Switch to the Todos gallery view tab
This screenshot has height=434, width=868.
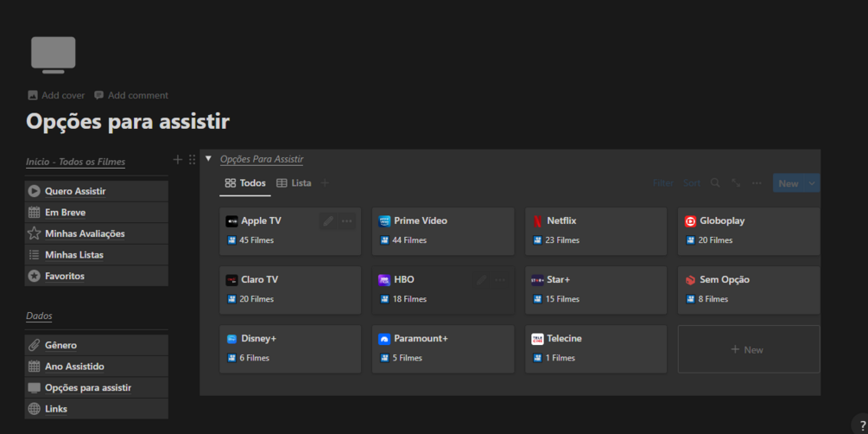click(x=245, y=183)
